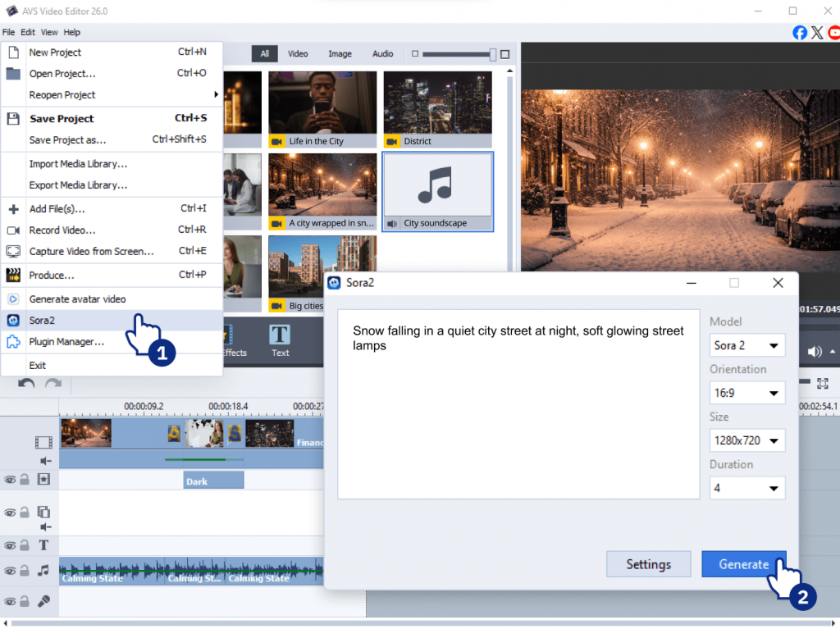The height and width of the screenshot is (629, 840).
Task: Lock the text track using its padlock
Action: pos(25,545)
